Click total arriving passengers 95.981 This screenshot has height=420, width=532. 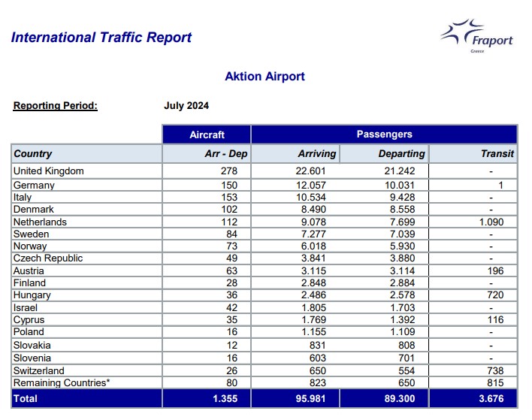coord(310,399)
